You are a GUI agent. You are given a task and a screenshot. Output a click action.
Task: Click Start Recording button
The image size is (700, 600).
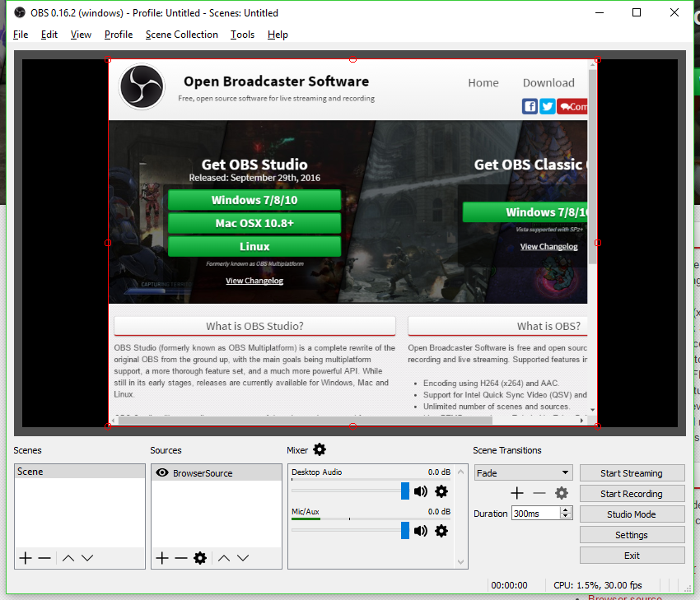(632, 493)
